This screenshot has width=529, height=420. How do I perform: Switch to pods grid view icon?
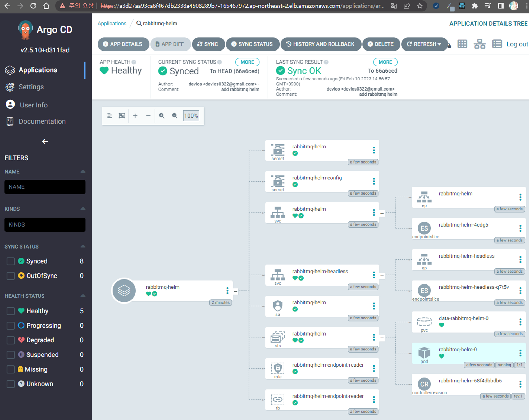(462, 44)
